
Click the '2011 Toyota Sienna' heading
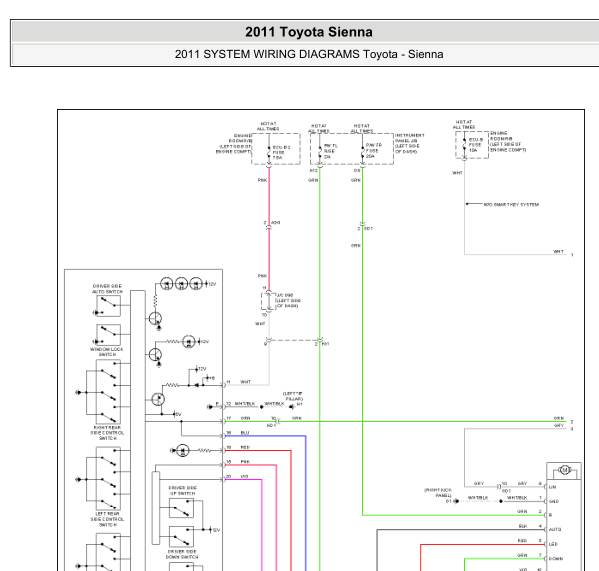[309, 32]
